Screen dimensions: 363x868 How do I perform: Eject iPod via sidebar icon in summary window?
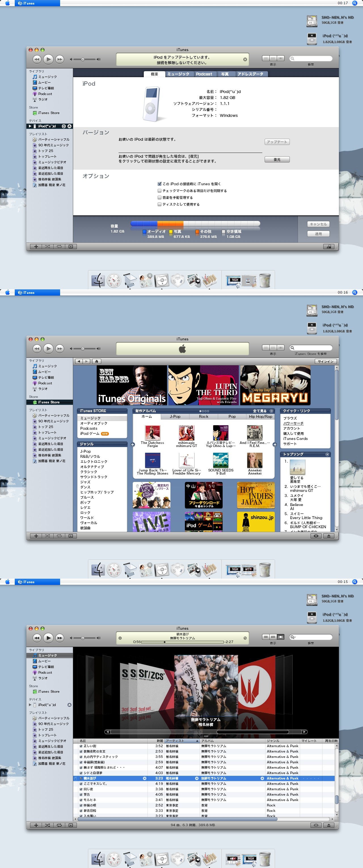[x=69, y=126]
